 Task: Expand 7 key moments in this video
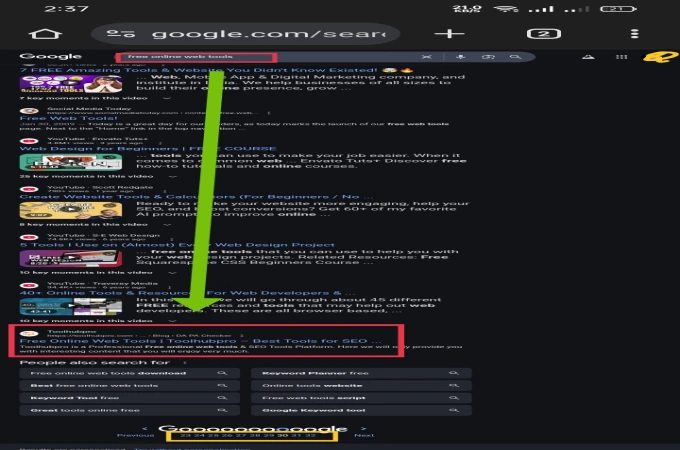167,98
